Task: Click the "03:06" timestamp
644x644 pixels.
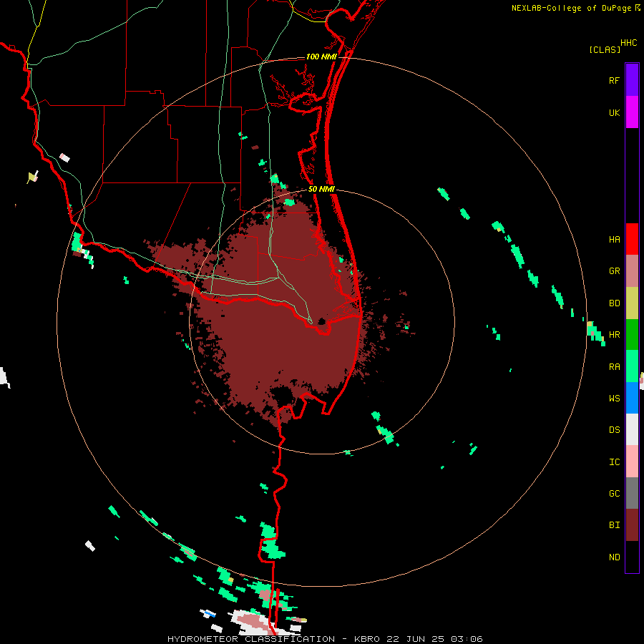Action: coord(467,639)
